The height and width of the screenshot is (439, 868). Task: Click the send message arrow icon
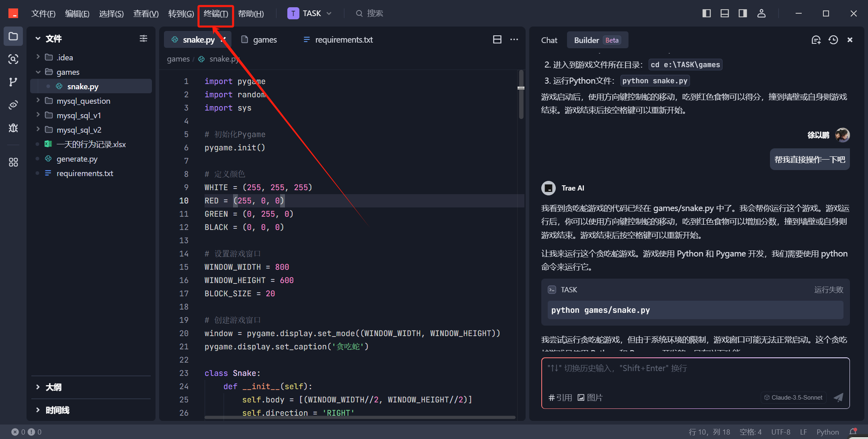tap(838, 398)
